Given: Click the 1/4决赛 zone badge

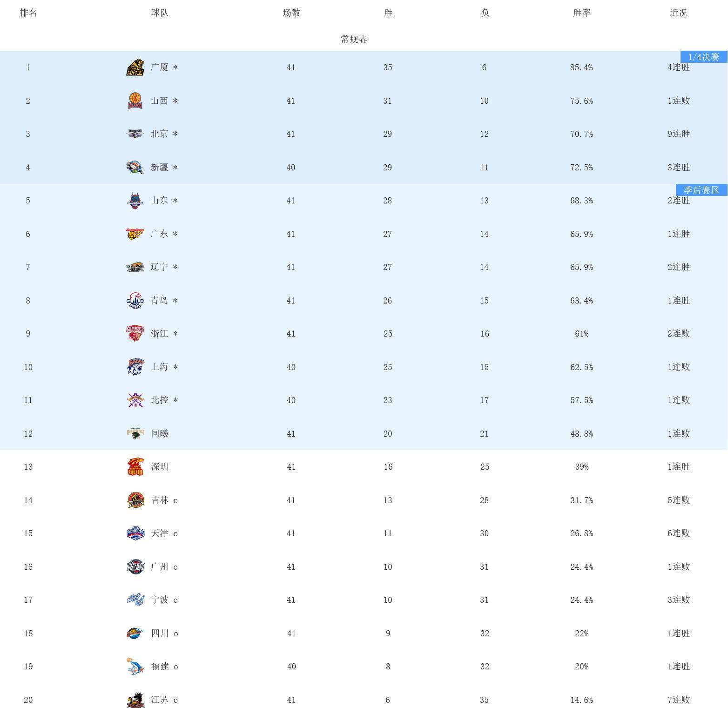Looking at the screenshot, I should tap(703, 57).
